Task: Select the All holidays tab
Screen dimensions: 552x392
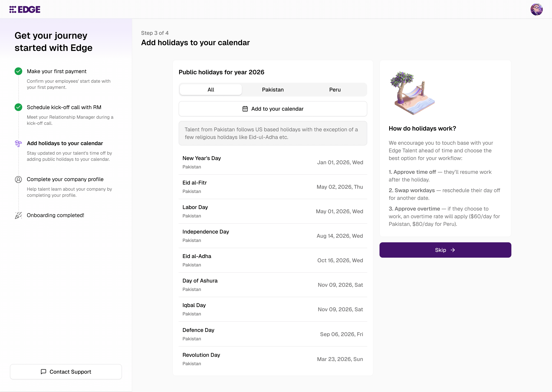Action: point(210,90)
